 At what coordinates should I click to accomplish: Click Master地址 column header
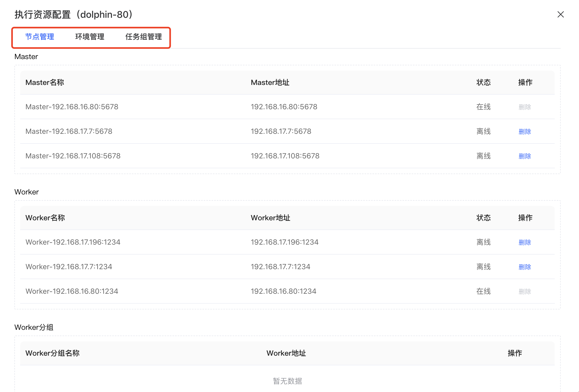click(270, 83)
